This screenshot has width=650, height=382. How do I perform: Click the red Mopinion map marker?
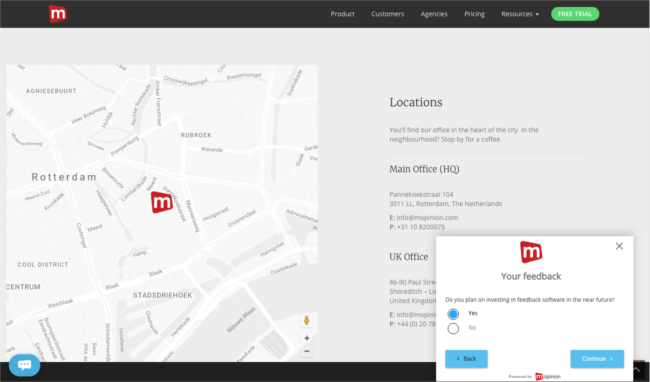click(162, 202)
